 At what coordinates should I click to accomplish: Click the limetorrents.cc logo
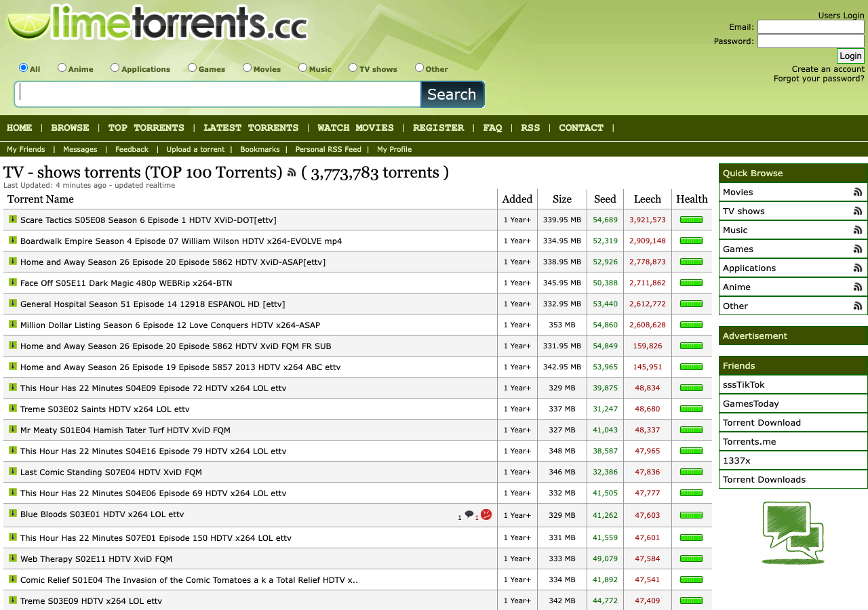pyautogui.click(x=156, y=24)
